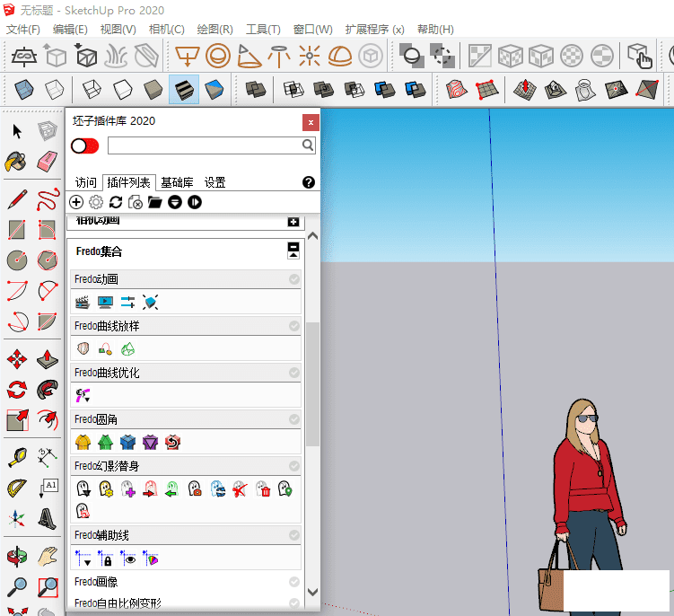Switch to Monochrome face style
674x616 pixels.
[x=214, y=90]
